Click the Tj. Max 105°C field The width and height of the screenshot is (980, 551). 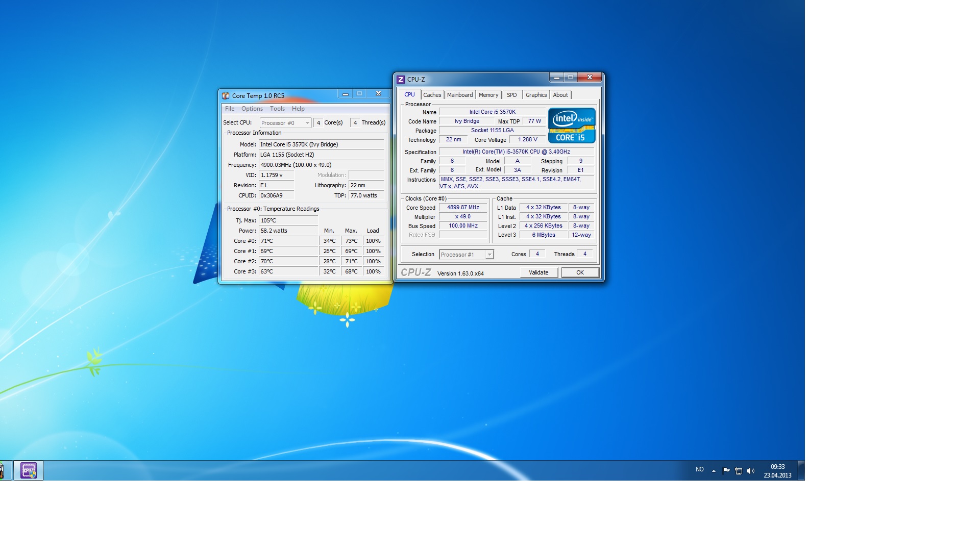click(288, 220)
